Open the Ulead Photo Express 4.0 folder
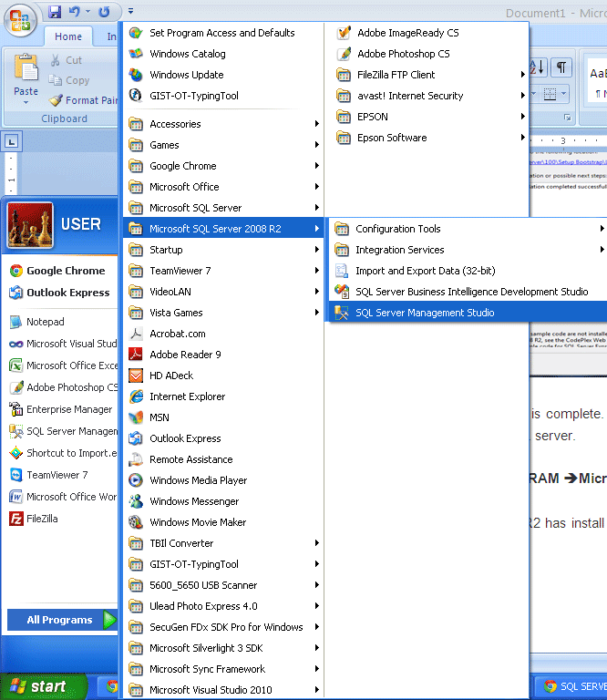607x700 pixels. (222, 607)
